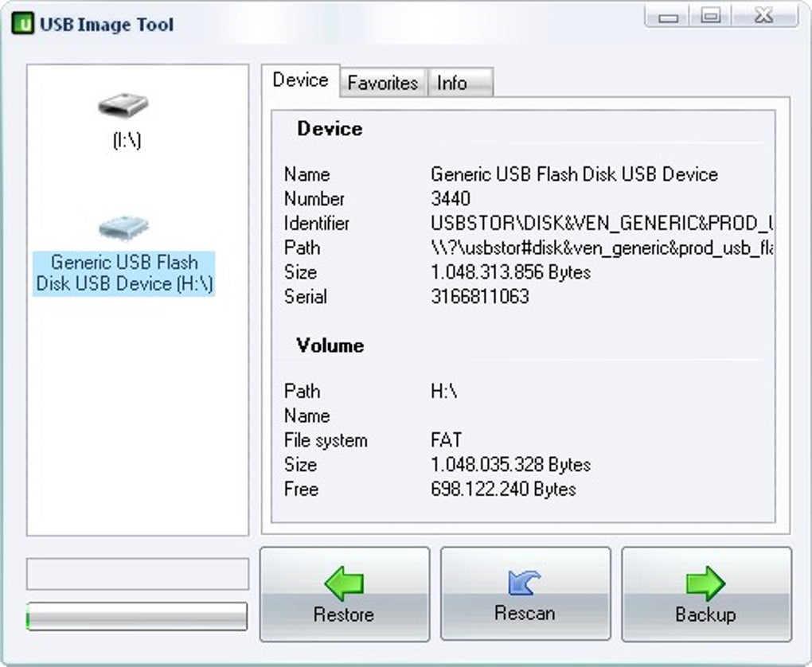Click the green Restore arrow icon
Viewport: 812px width, 667px height.
pos(344,583)
